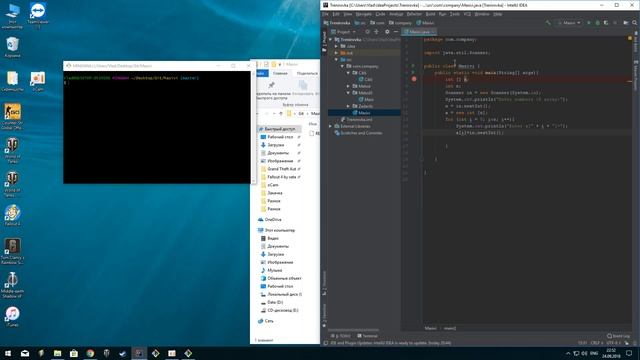
Task: Collapse the src folder arrow
Action: click(336, 59)
